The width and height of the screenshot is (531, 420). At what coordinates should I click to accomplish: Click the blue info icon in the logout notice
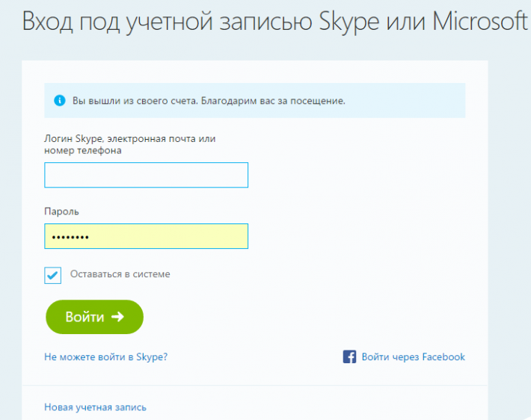coord(60,100)
